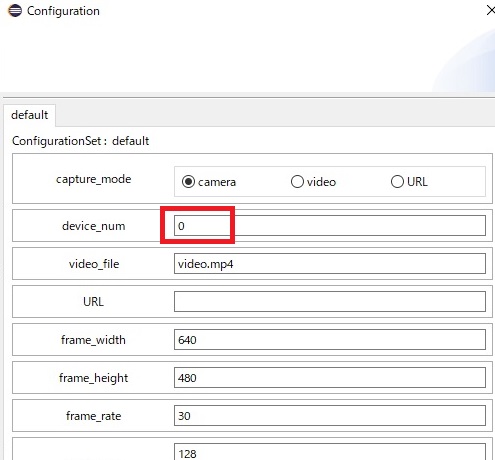The image size is (495, 460).
Task: Click the frame_rate field showing 30
Action: (330, 416)
